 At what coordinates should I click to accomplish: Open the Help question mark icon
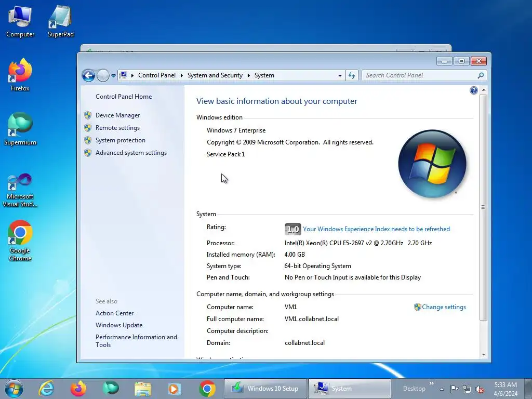474,90
